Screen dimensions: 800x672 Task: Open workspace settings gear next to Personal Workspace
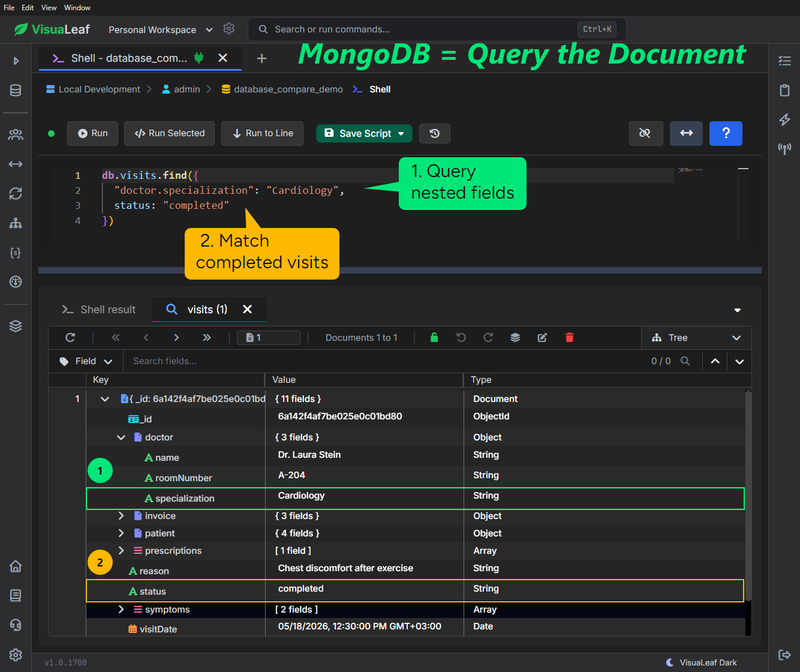[228, 29]
